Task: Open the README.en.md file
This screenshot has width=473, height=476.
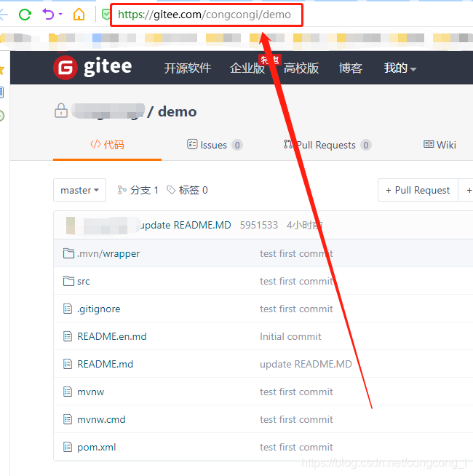Action: (x=112, y=336)
